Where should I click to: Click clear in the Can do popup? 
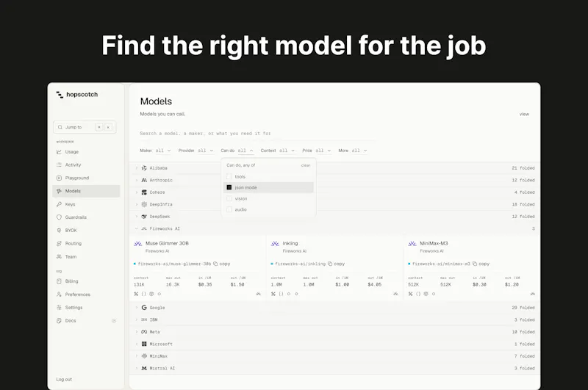click(306, 165)
